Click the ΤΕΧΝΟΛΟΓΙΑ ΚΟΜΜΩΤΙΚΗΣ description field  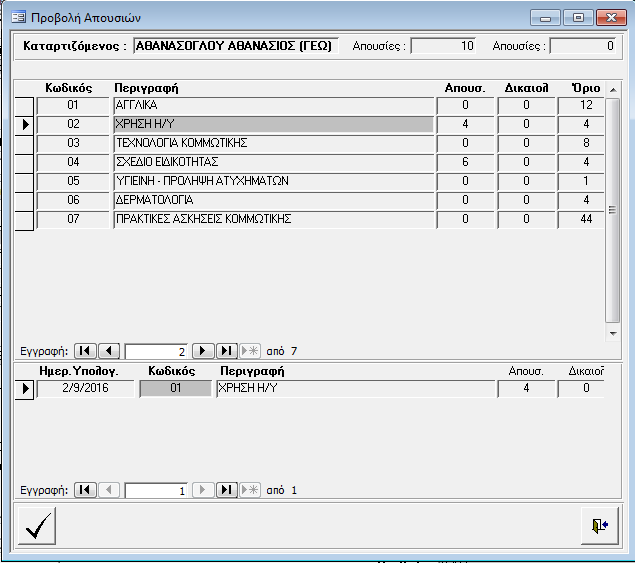[274, 143]
